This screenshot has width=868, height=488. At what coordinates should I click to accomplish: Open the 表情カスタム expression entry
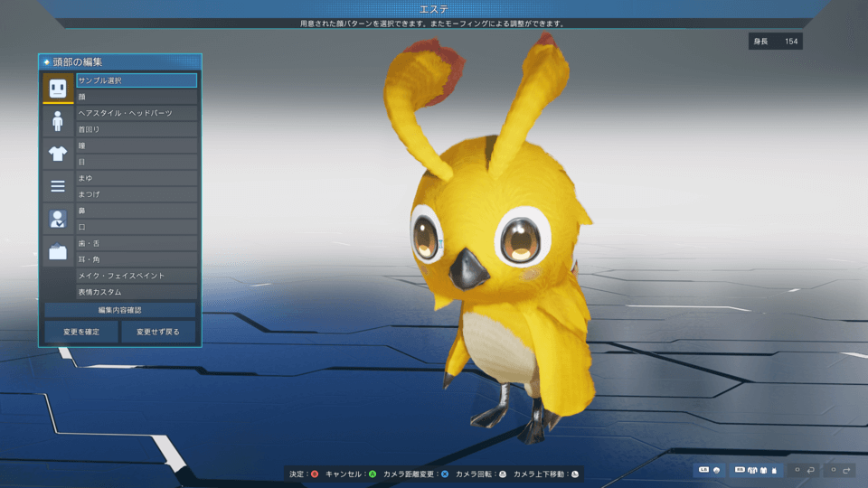click(x=137, y=292)
